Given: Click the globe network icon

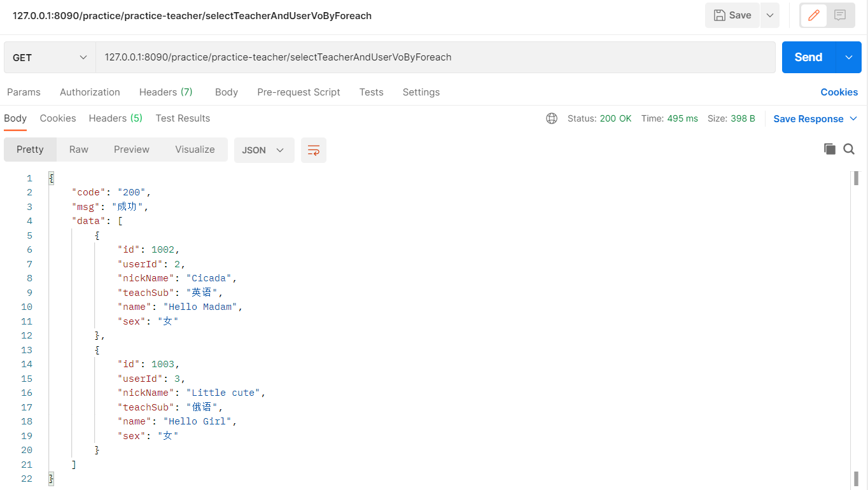Looking at the screenshot, I should (552, 118).
